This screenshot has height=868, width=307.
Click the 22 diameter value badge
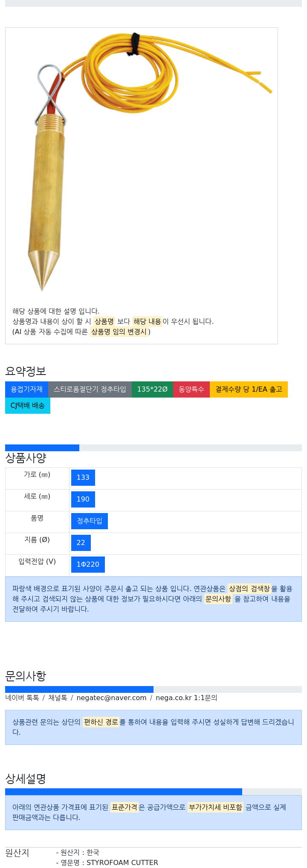click(x=81, y=543)
